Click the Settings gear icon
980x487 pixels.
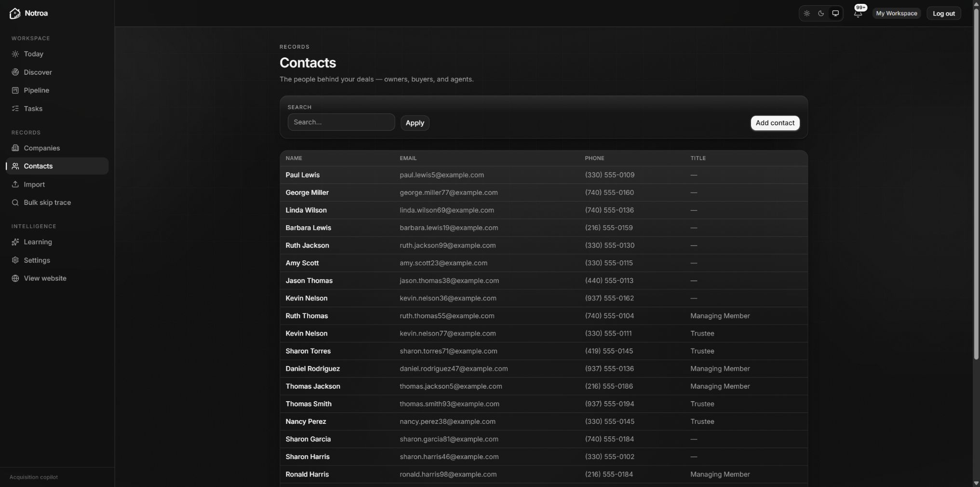[15, 260]
